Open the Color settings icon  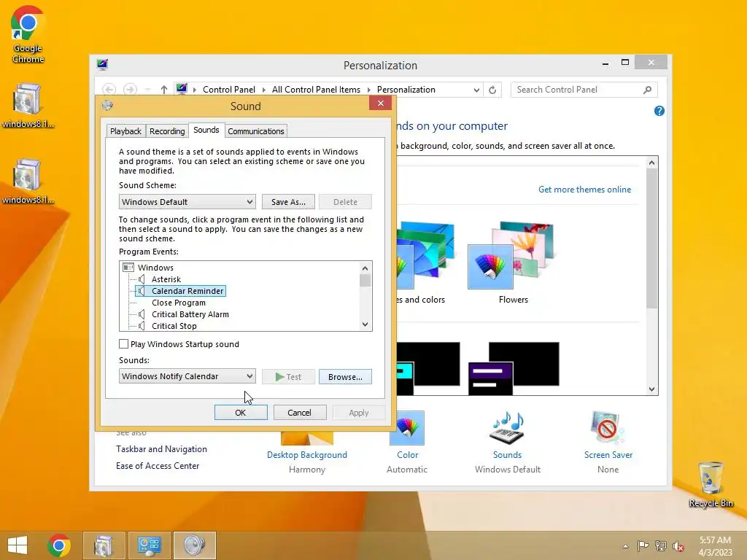407,428
